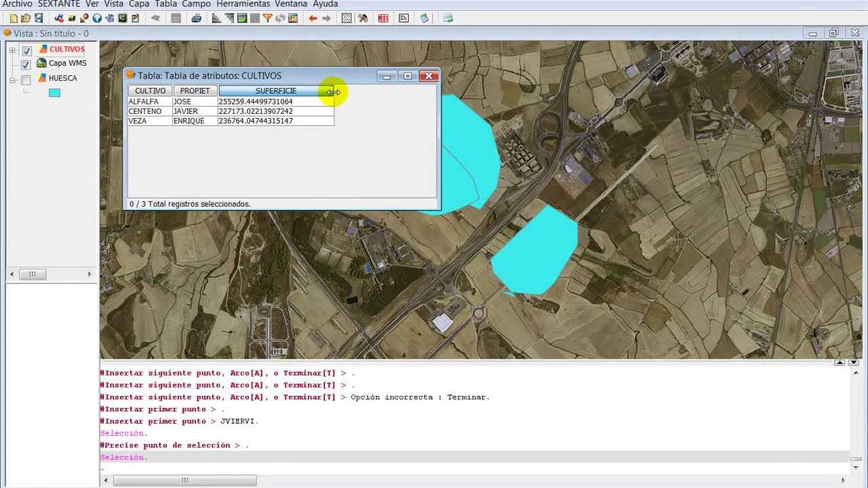
Task: Click the boxed letter D icon
Action: (x=403, y=18)
